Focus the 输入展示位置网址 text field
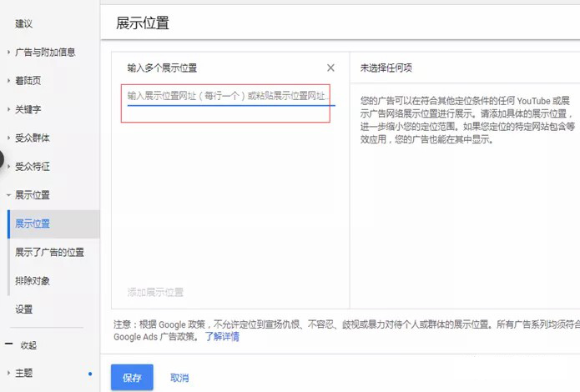 coord(227,97)
